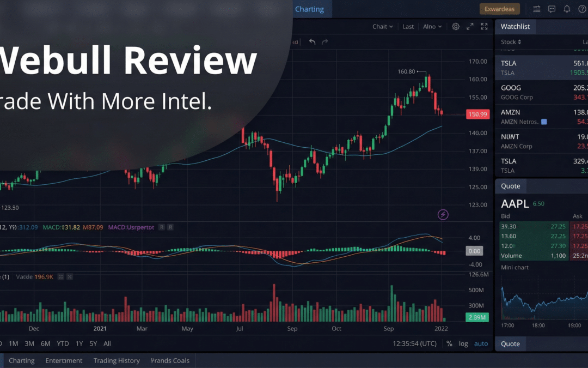Select highlighted TSLA watchlist row
588x368 pixels.
coord(542,68)
